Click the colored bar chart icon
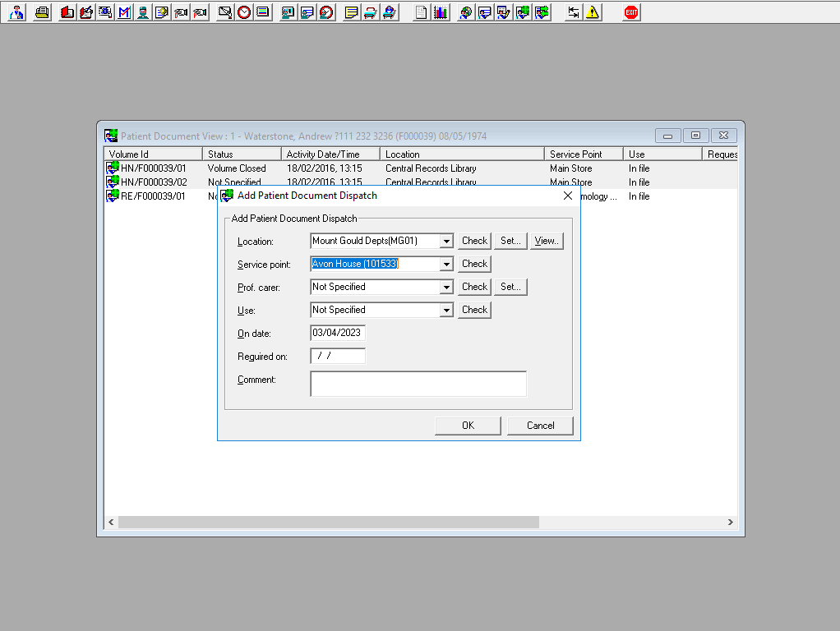 coord(441,12)
